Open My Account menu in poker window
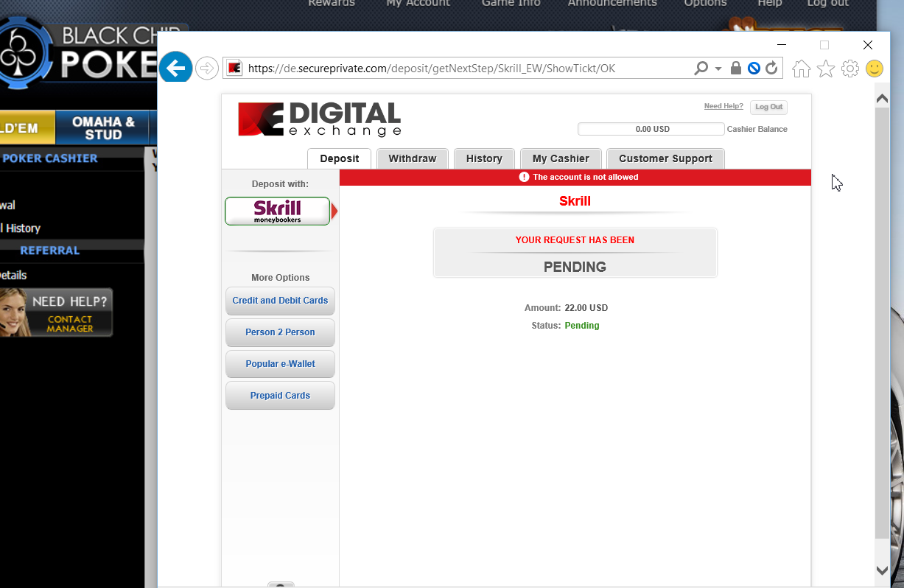The width and height of the screenshot is (904, 588). (418, 4)
